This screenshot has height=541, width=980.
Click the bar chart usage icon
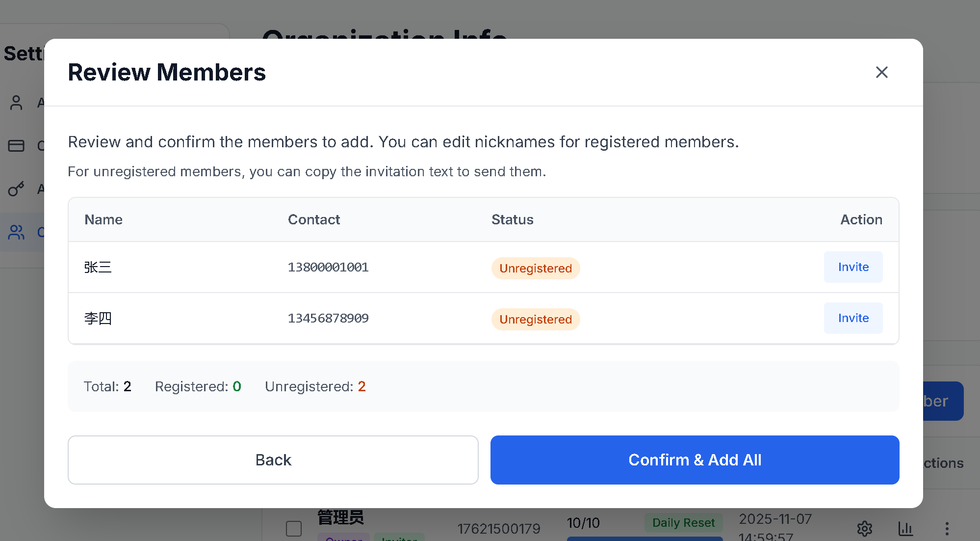(x=905, y=529)
